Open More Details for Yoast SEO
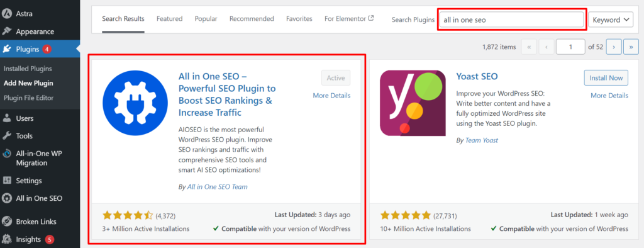 pos(609,96)
